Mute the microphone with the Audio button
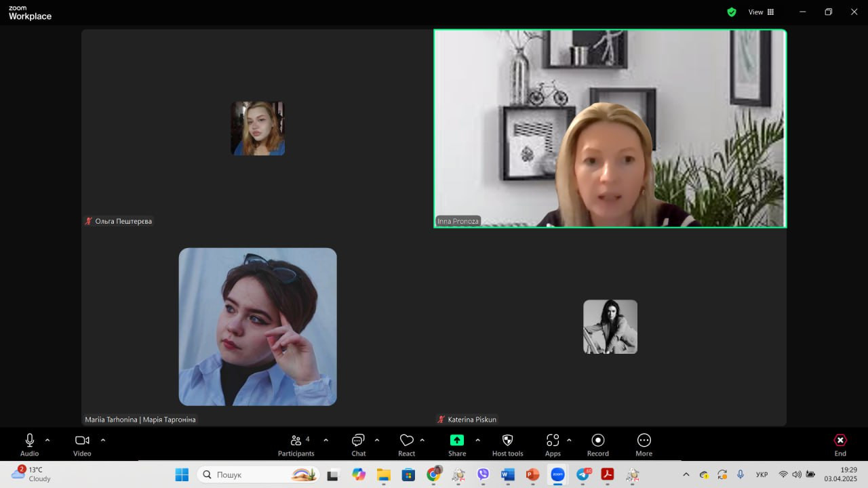 [29, 445]
